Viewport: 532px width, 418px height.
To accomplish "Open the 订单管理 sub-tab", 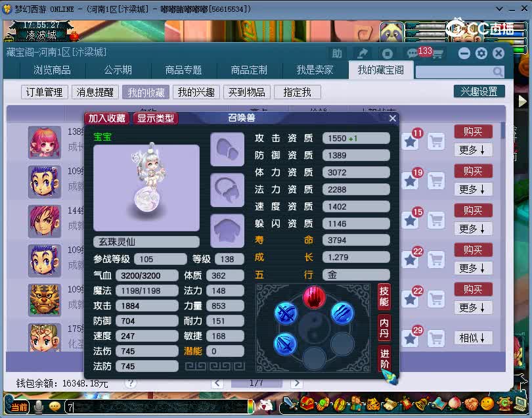I will pyautogui.click(x=45, y=92).
